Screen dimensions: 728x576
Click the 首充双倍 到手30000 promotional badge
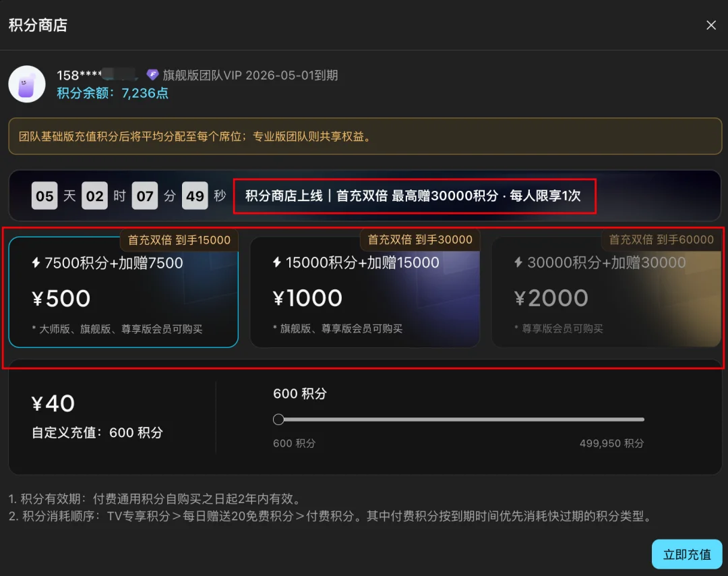[x=419, y=239]
